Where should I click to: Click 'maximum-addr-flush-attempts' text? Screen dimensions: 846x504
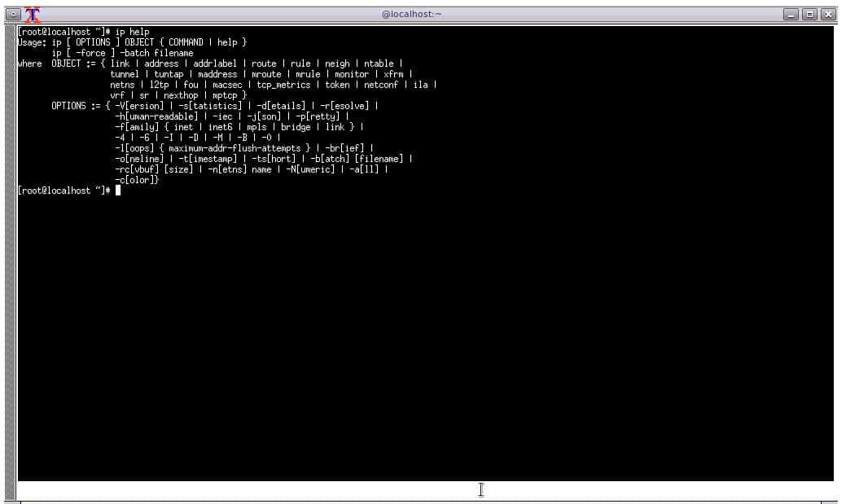click(x=235, y=148)
